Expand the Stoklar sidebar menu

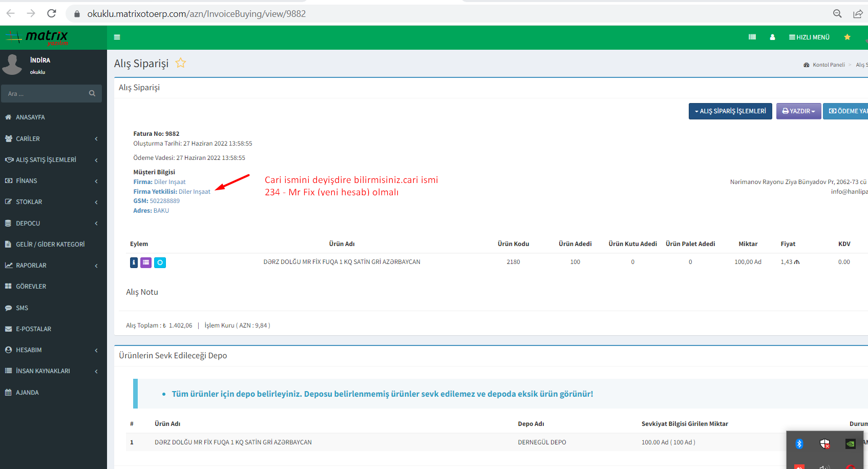51,202
